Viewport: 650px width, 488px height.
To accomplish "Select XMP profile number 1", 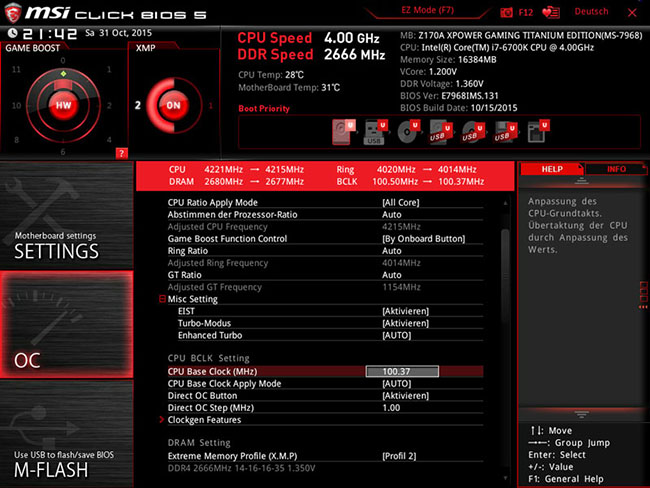I will 211,106.
